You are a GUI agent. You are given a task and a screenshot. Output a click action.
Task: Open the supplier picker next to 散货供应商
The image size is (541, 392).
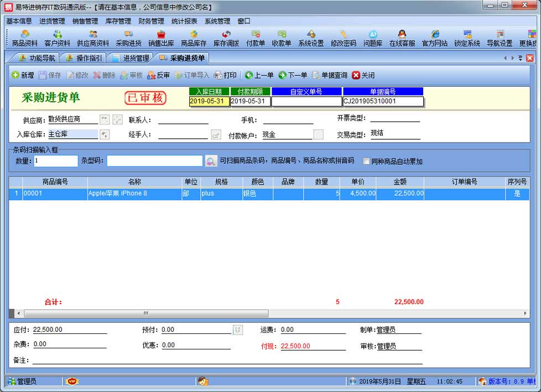105,119
